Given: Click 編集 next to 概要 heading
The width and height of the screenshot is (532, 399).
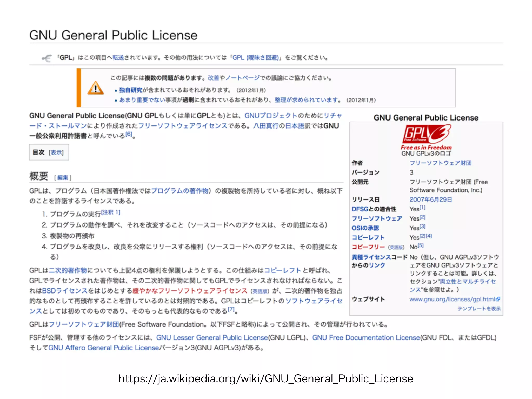Looking at the screenshot, I should tap(63, 178).
